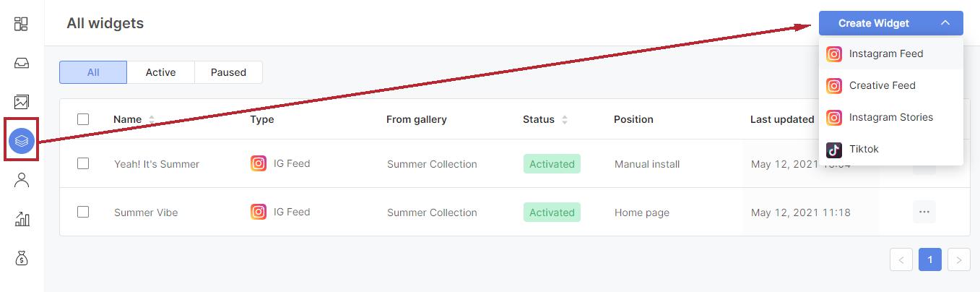Image resolution: width=980 pixels, height=292 pixels.
Task: Open the user profile icon in sidebar
Action: [x=21, y=180]
